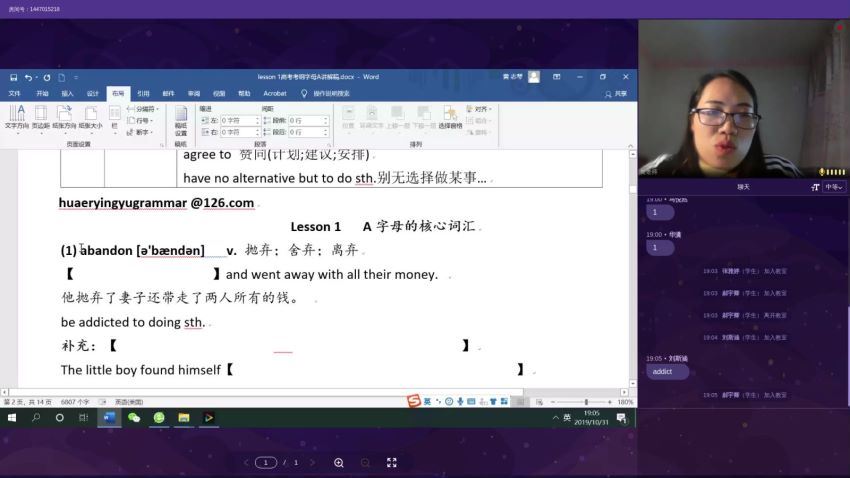Adjust the Word zoom slider handle
The width and height of the screenshot is (850, 478).
pos(586,402)
